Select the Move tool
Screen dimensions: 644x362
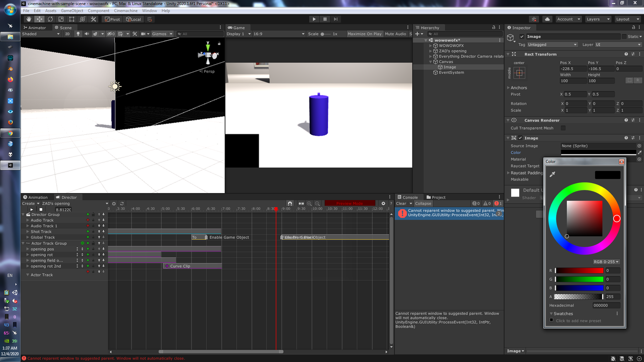[40, 19]
